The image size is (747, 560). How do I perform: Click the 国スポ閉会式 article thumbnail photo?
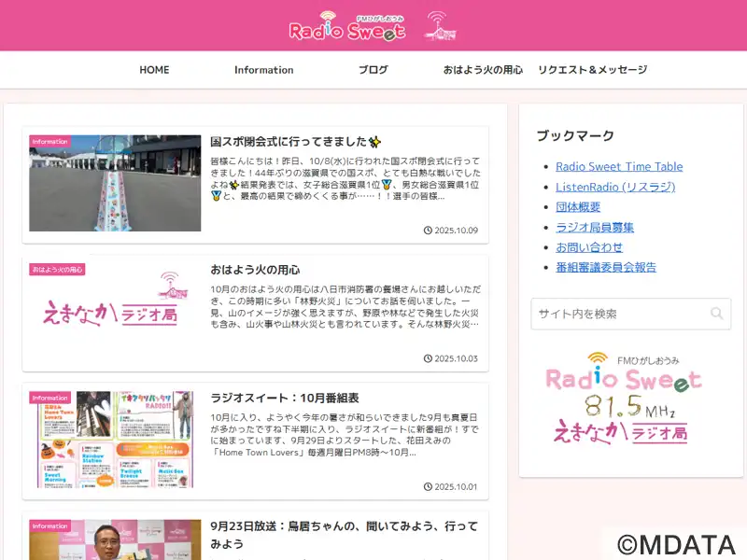click(115, 183)
